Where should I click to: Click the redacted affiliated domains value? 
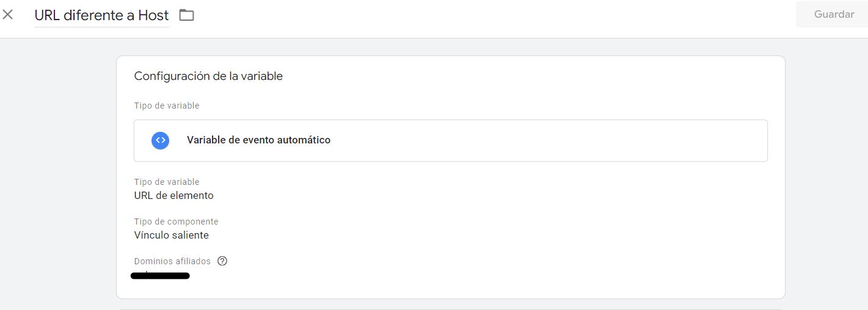click(x=160, y=276)
